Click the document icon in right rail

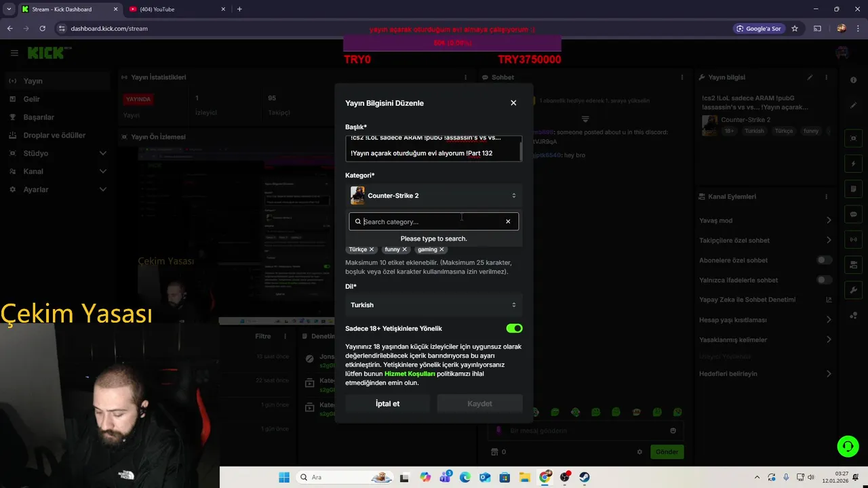pyautogui.click(x=854, y=189)
